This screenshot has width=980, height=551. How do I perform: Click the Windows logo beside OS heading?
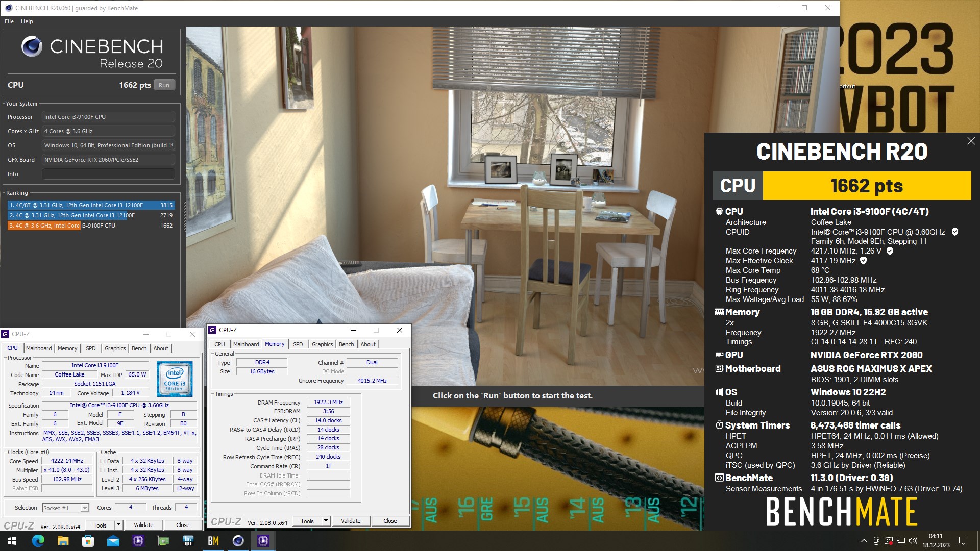(719, 392)
